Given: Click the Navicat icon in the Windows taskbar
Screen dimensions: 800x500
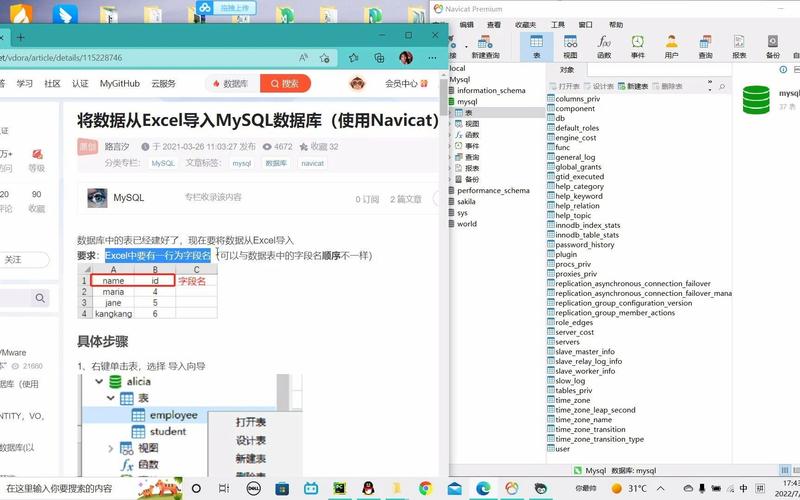Looking at the screenshot, I should 512,488.
